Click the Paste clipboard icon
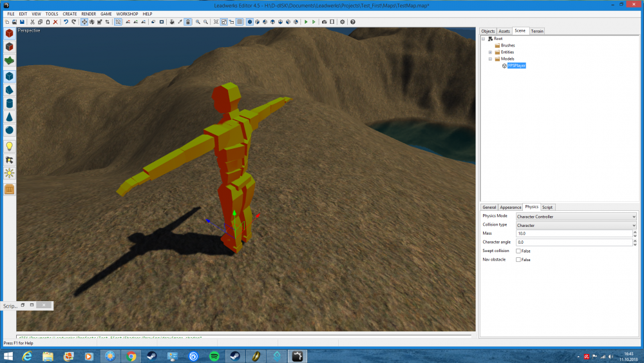 tap(48, 22)
